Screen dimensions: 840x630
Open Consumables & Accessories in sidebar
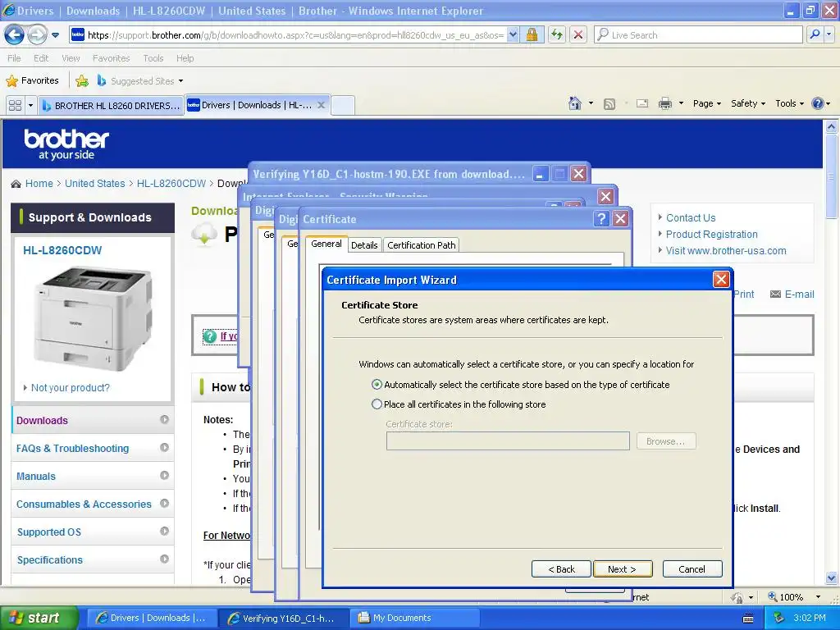click(92, 504)
